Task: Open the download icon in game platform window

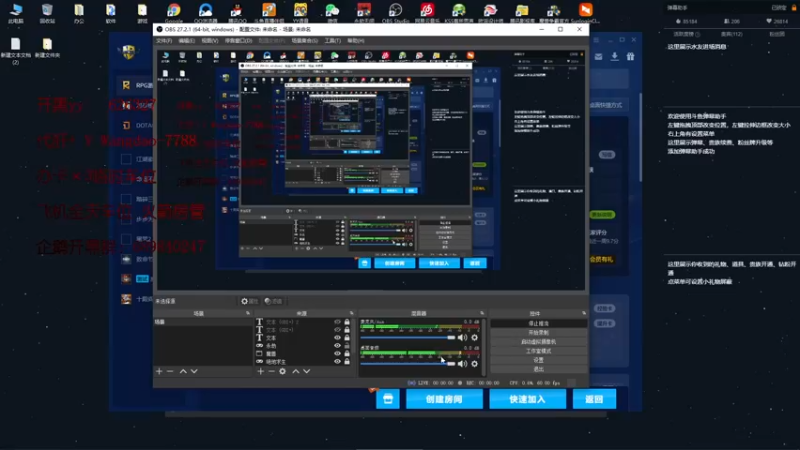Action: (614, 57)
